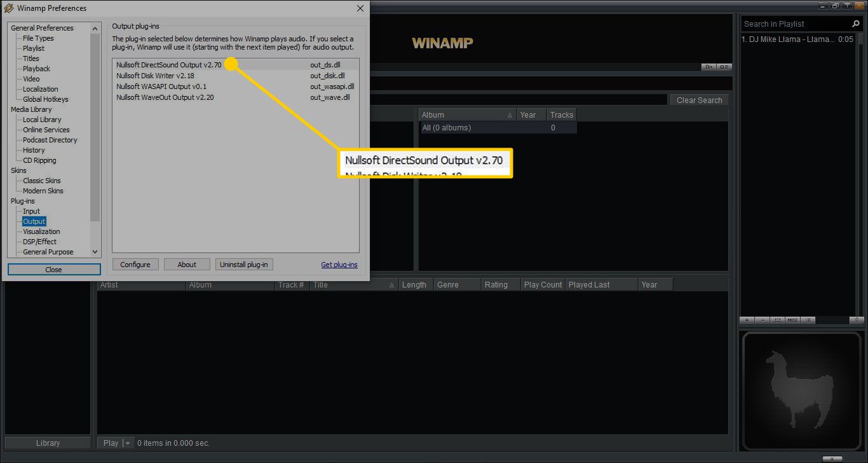Select Nullsoft WaveOut Output v2.20 plug-in

click(236, 97)
